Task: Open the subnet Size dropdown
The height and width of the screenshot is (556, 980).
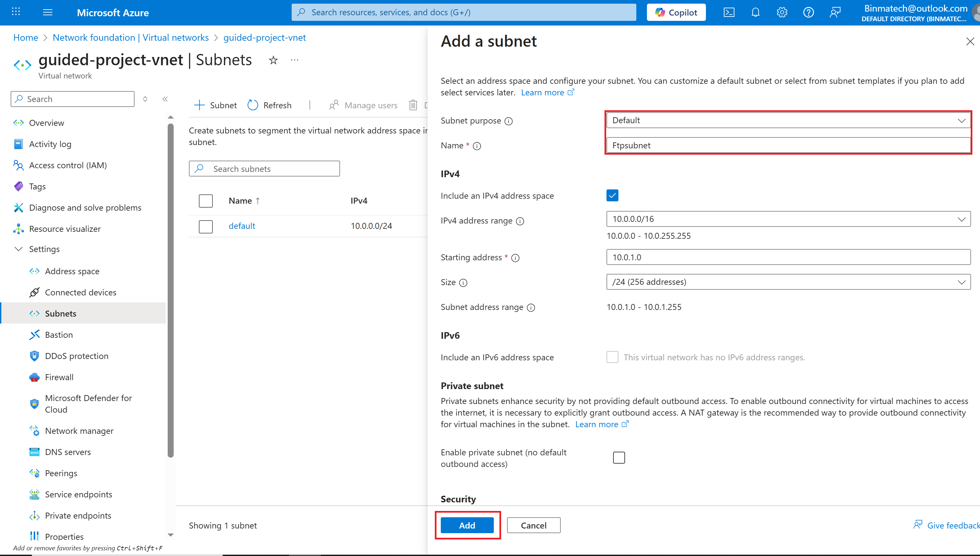Action: [788, 282]
